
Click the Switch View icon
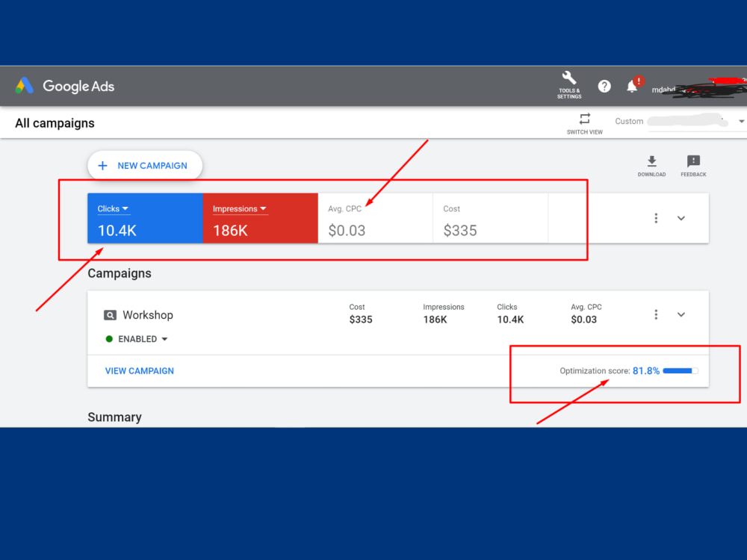pyautogui.click(x=585, y=119)
